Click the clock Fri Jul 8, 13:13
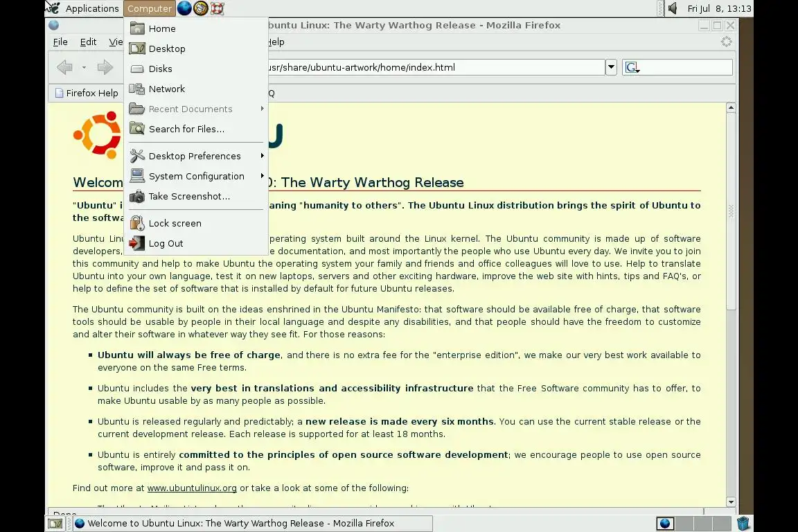This screenshot has height=532, width=798. 719,8
